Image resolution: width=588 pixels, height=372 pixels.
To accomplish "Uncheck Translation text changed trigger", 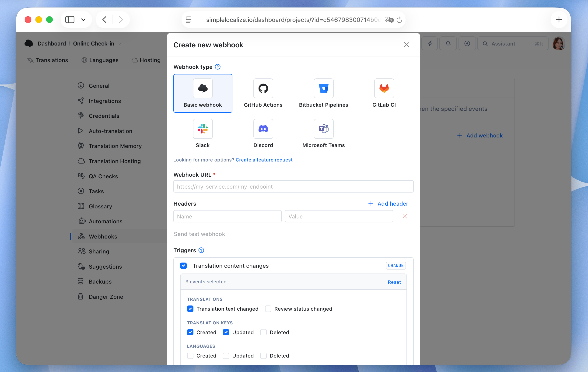I will point(190,309).
